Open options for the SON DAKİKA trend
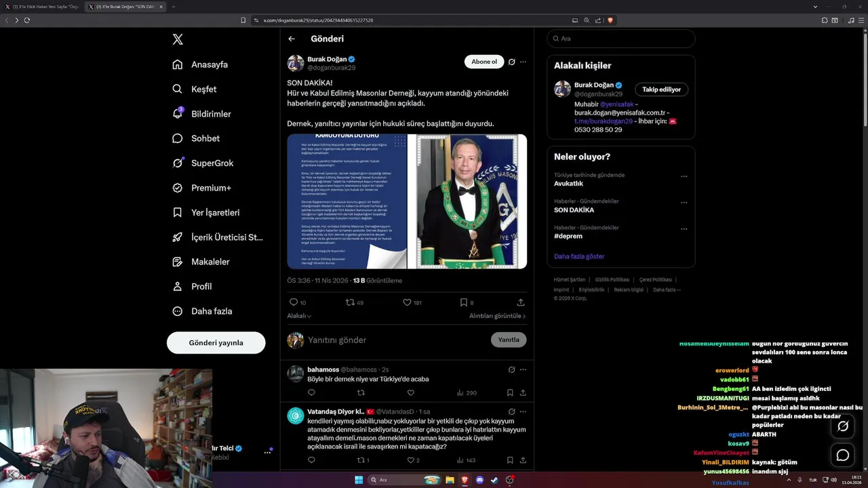 click(x=684, y=202)
